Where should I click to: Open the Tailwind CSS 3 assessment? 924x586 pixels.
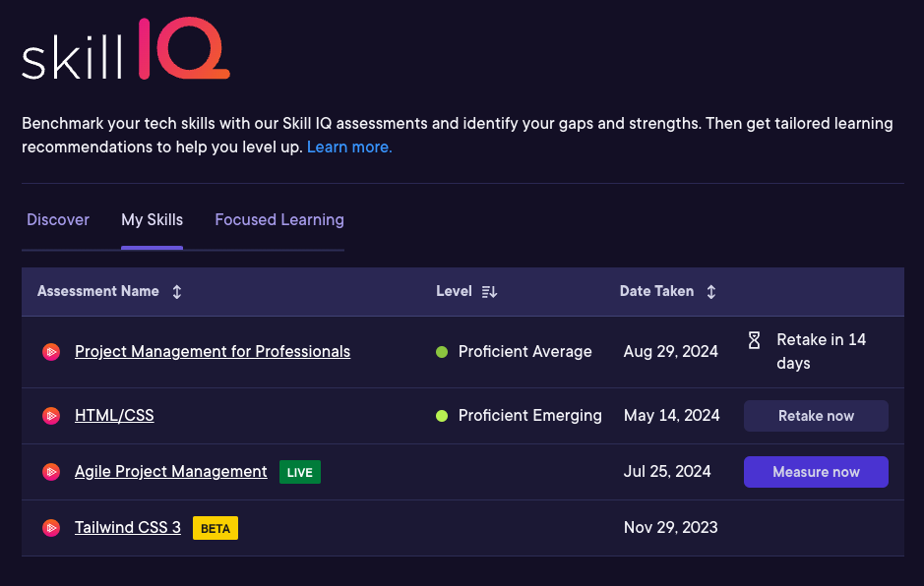(x=128, y=527)
